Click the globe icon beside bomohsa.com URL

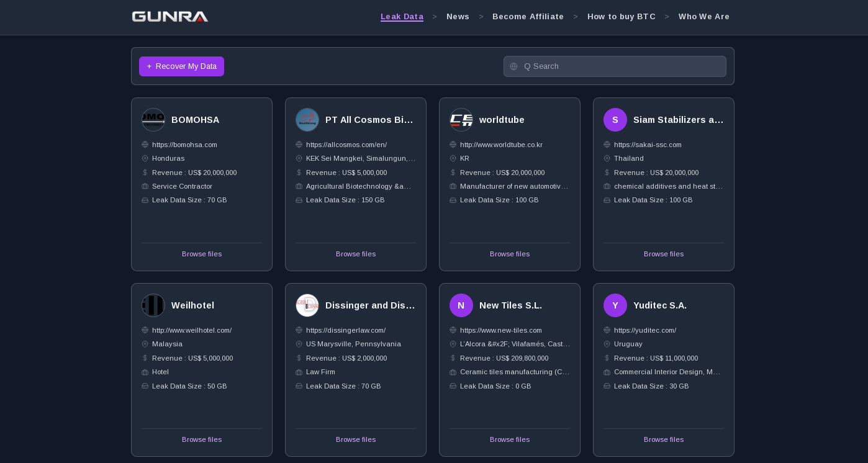(x=145, y=145)
